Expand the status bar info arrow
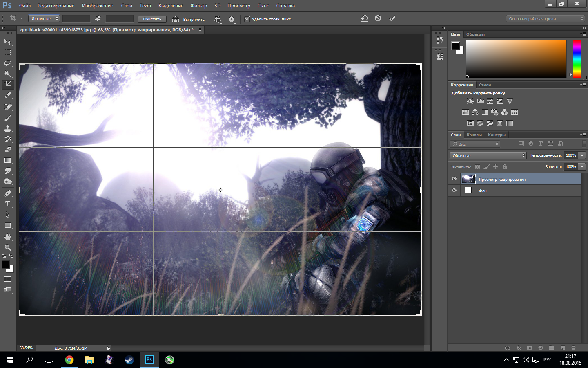This screenshot has width=588, height=368. (108, 348)
